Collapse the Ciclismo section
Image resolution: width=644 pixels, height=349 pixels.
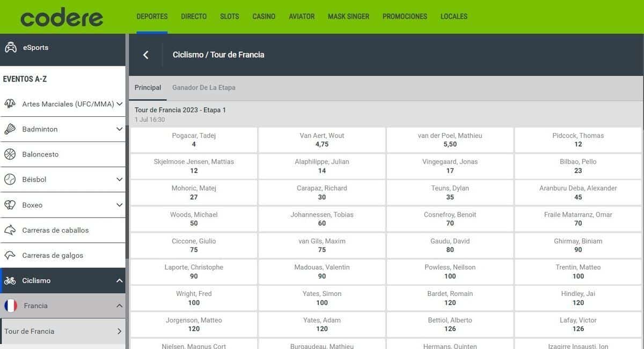(119, 280)
